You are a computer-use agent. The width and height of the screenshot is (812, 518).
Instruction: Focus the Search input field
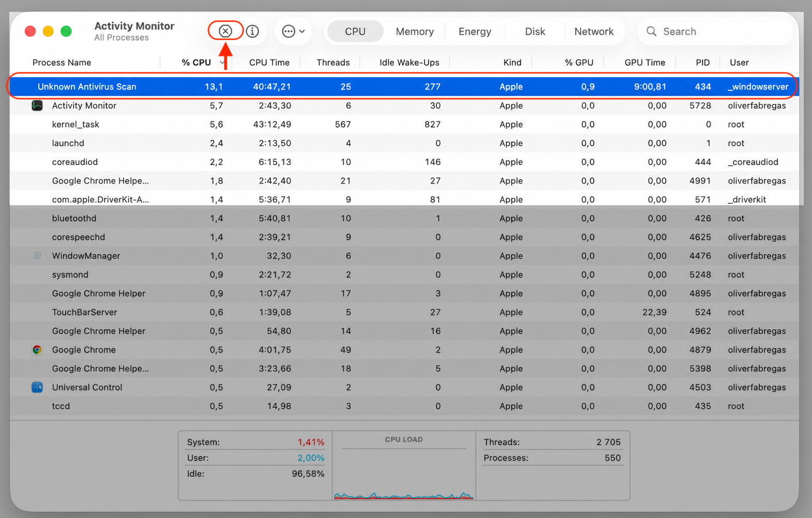pos(716,32)
